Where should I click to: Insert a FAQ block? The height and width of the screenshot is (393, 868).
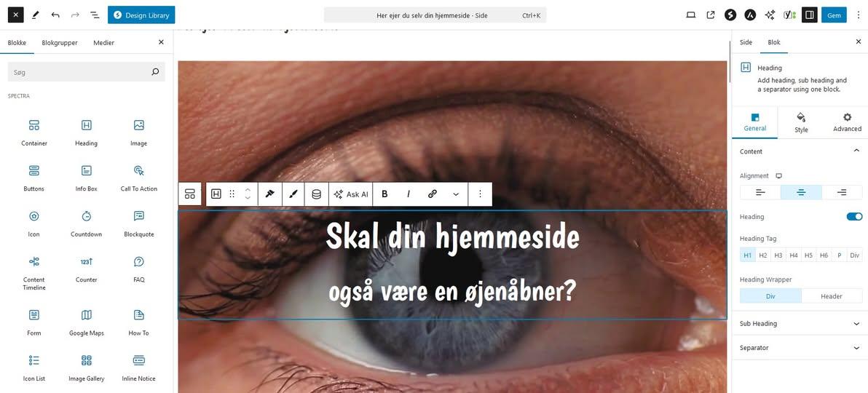pos(139,269)
